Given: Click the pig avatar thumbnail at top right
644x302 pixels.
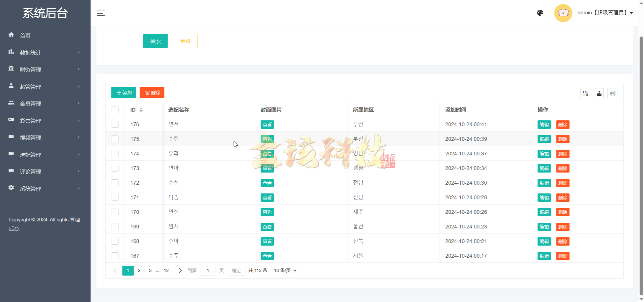Looking at the screenshot, I should 563,13.
